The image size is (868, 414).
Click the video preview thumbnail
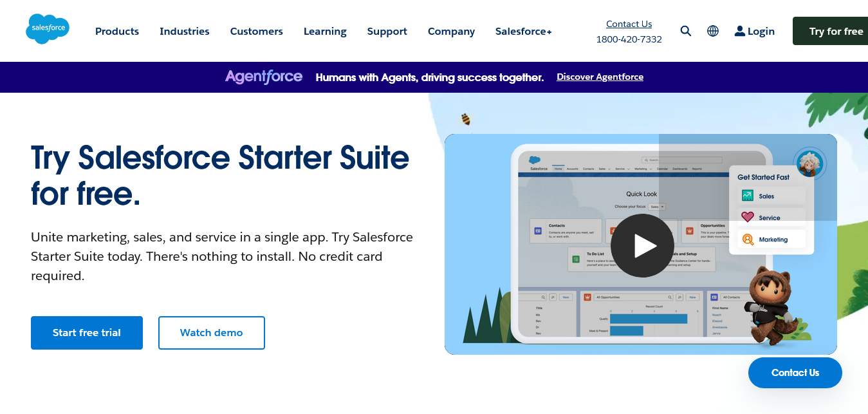pos(641,244)
